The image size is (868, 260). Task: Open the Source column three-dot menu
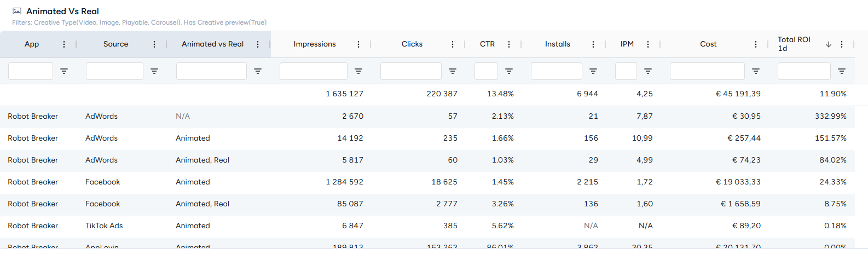coord(154,44)
